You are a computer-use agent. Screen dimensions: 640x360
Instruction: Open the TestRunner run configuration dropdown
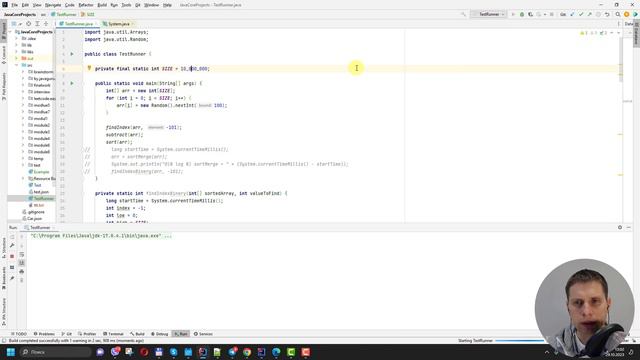point(489,14)
